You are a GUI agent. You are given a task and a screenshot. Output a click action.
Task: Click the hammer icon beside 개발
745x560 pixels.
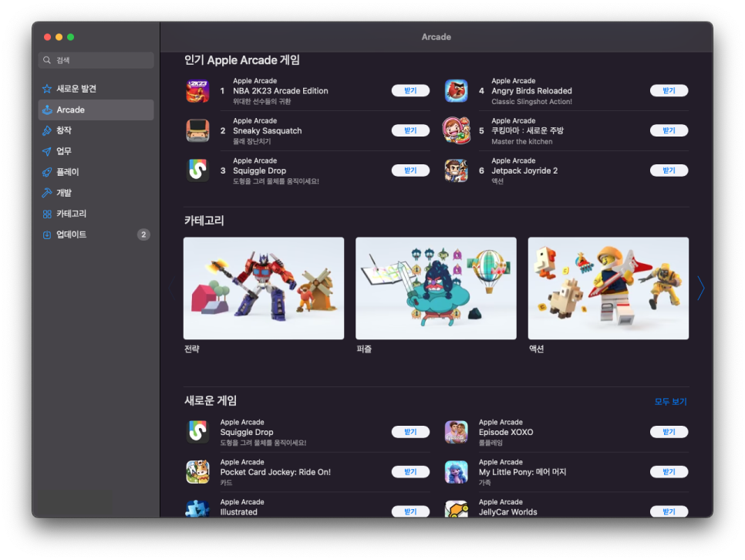(47, 193)
